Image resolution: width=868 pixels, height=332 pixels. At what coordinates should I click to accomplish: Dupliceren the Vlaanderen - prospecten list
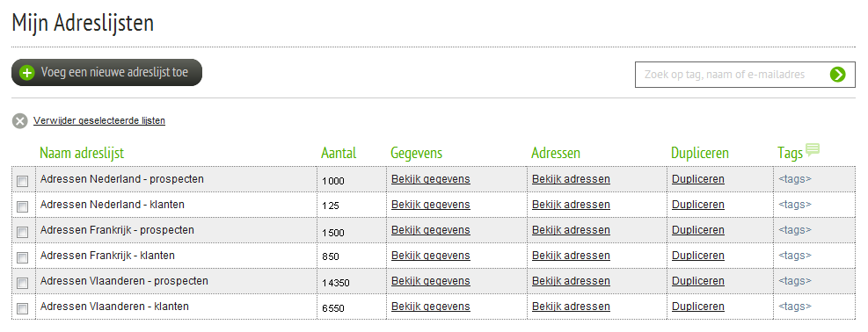(698, 281)
